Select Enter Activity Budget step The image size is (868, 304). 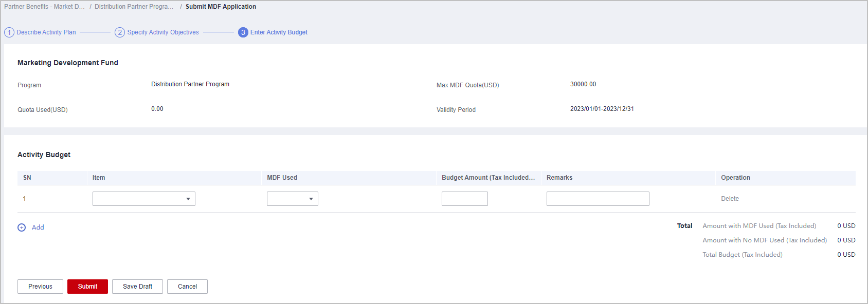point(279,32)
